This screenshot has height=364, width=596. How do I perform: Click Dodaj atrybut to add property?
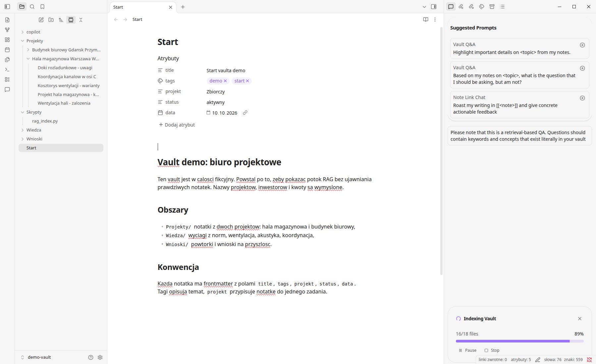coord(177,125)
